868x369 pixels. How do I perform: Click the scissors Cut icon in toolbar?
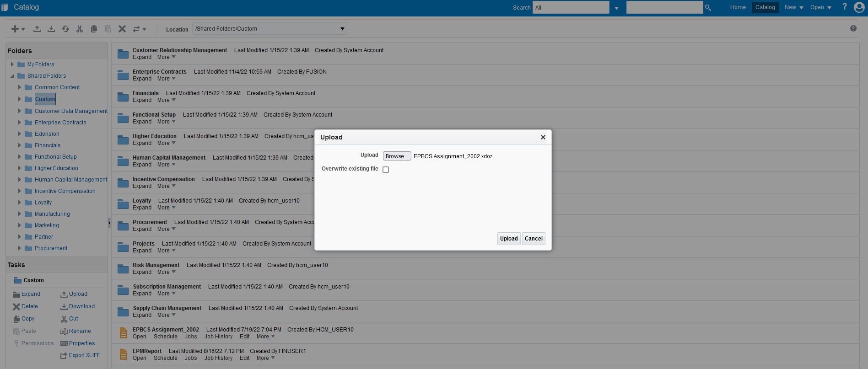click(x=80, y=29)
